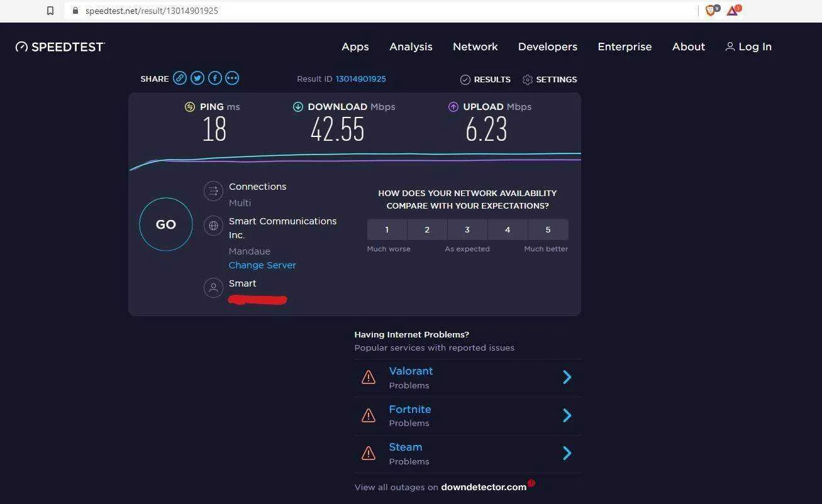Click the Valorant warning triangle icon

tap(369, 377)
